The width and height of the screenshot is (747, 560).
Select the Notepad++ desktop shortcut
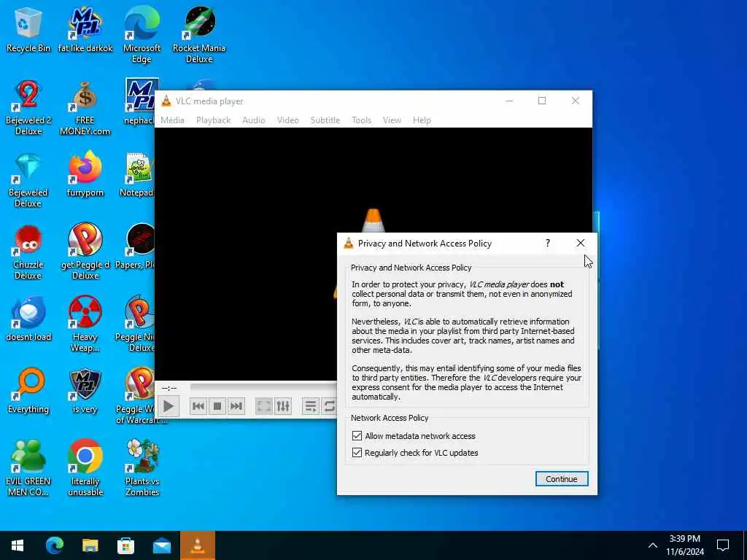point(138,174)
